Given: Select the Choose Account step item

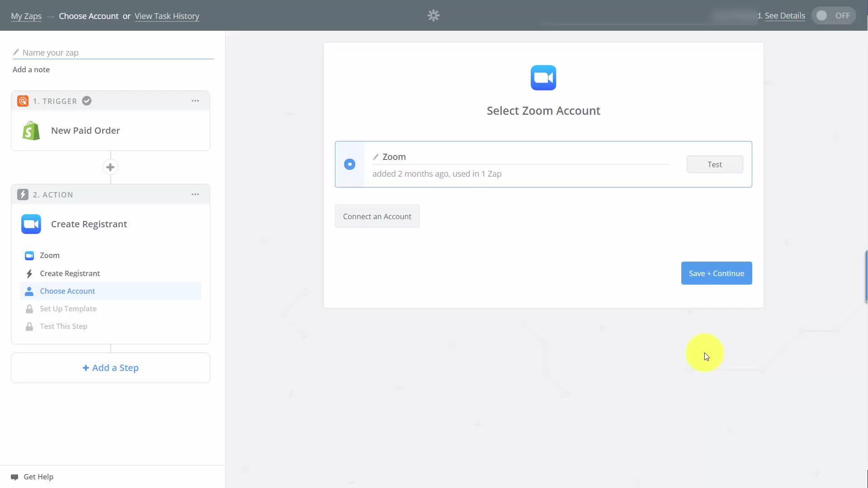Looking at the screenshot, I should (110, 291).
